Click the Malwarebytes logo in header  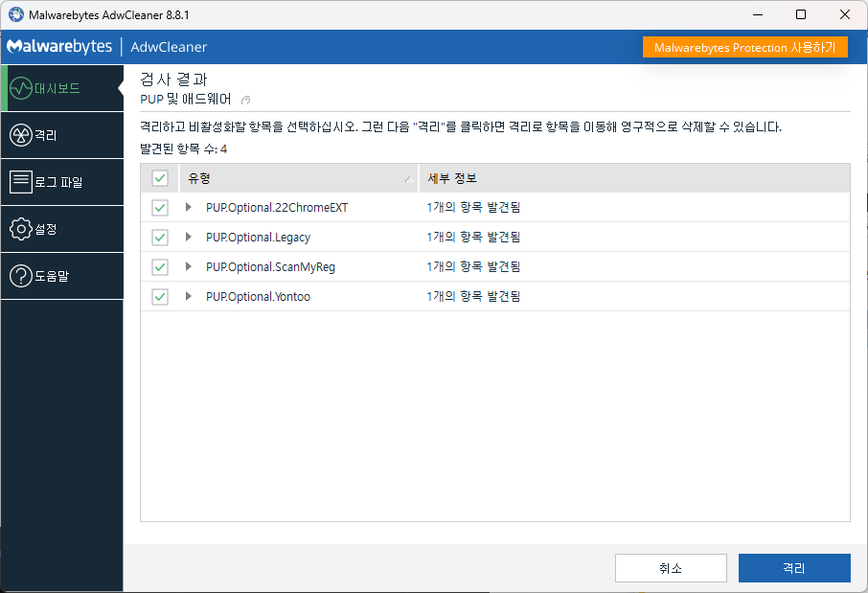(59, 47)
